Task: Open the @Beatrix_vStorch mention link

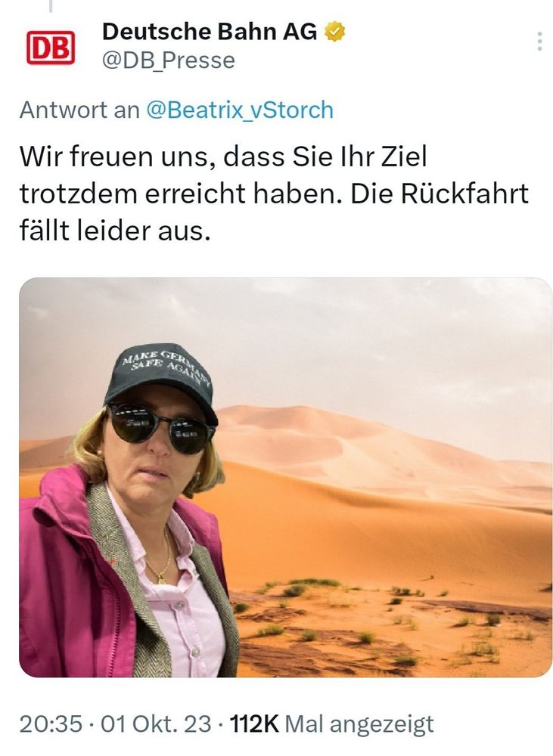Action: (x=239, y=110)
